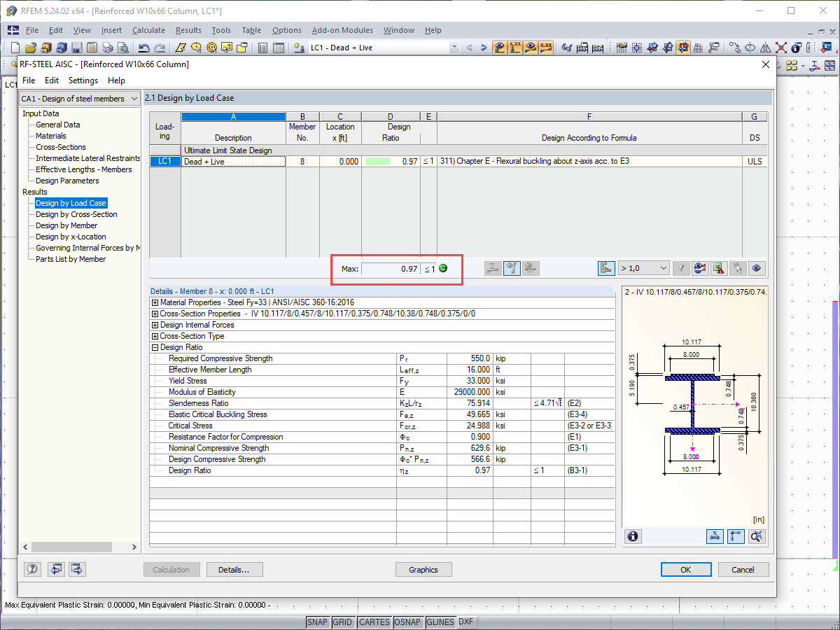Select Design Parameters tree item

coord(67,181)
